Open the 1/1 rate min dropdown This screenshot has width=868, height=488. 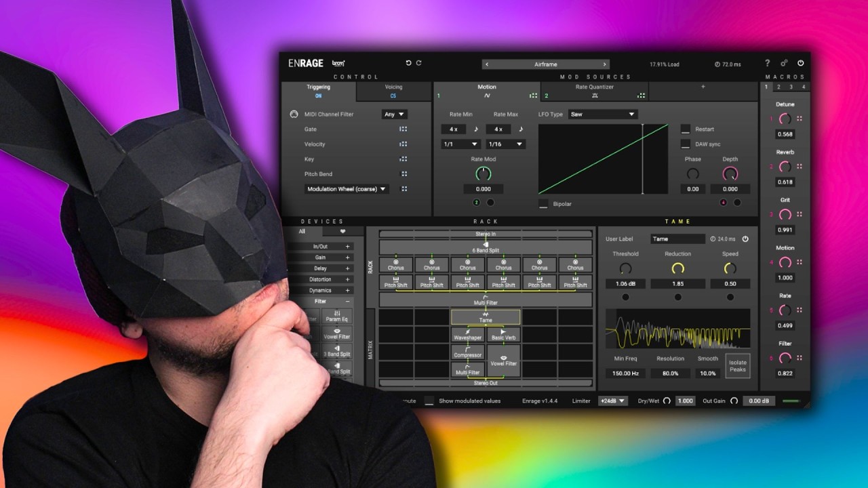coord(460,144)
